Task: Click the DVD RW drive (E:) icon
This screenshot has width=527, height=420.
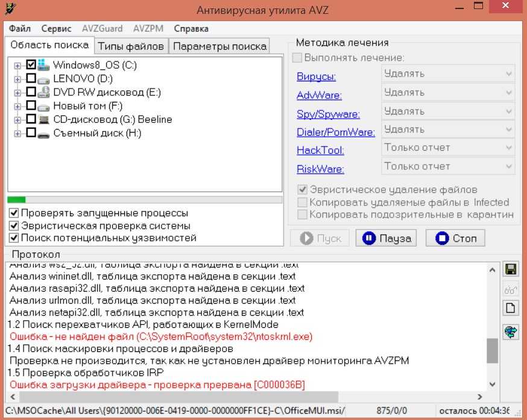Action: [44, 93]
